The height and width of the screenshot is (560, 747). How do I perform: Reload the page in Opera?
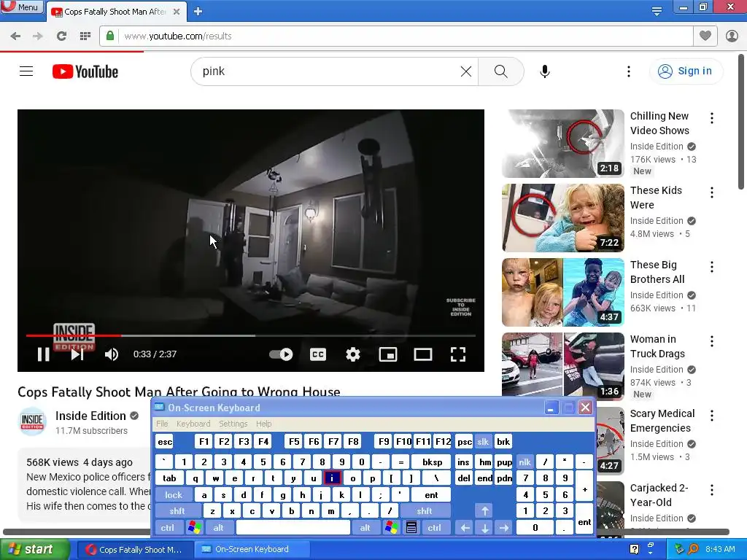pos(61,36)
